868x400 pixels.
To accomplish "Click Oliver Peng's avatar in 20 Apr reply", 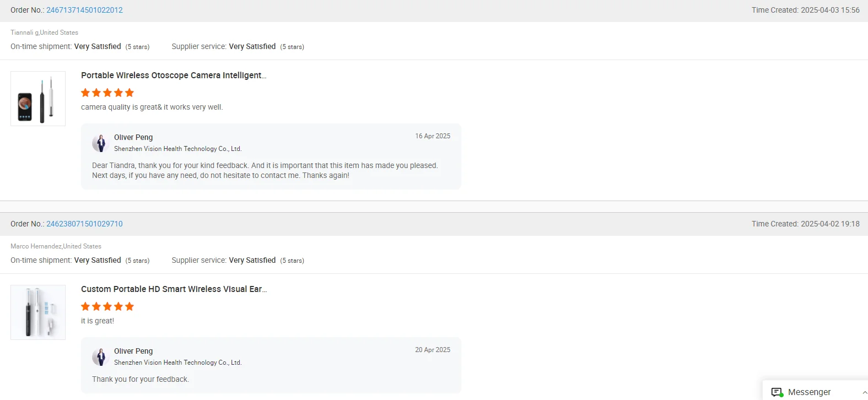I will [100, 356].
